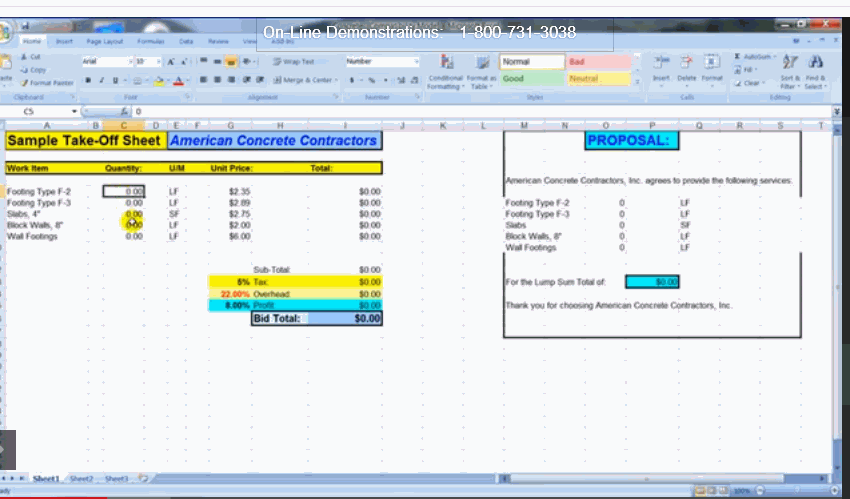Click the Copy command
This screenshot has width=850, height=499.
34,70
